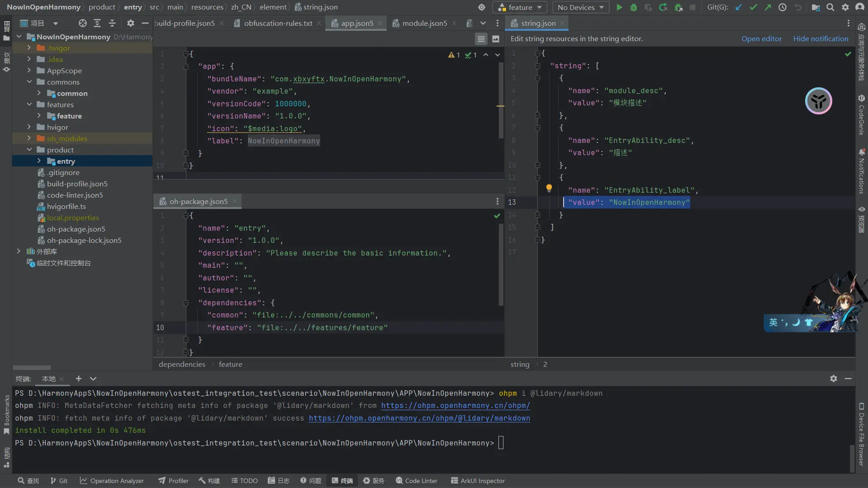Open the No Devices dropdown

coord(580,7)
